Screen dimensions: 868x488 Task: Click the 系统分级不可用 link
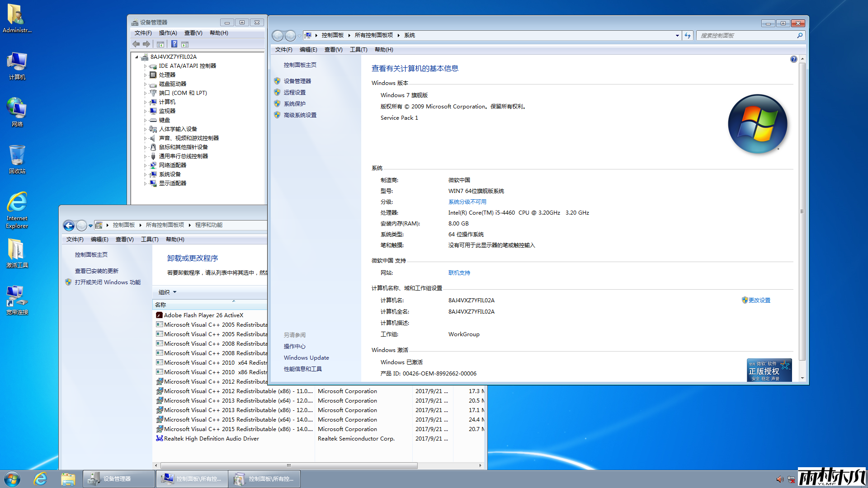tap(467, 202)
